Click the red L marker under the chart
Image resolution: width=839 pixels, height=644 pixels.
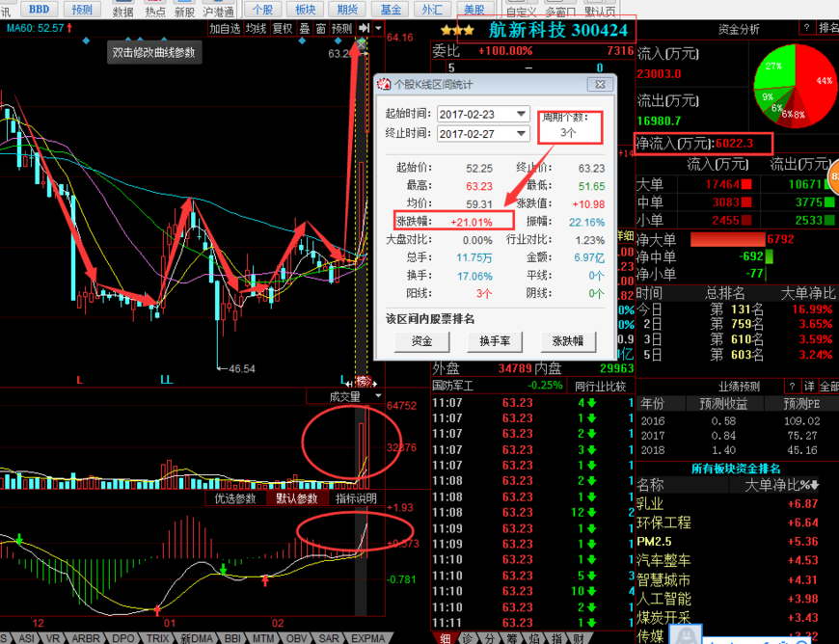point(79,380)
